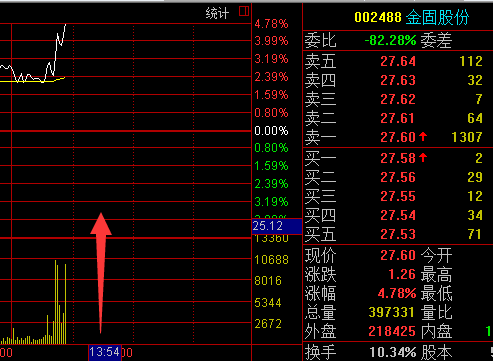Click the 买五 row at 27.53
The image size is (493, 361).
(x=398, y=234)
